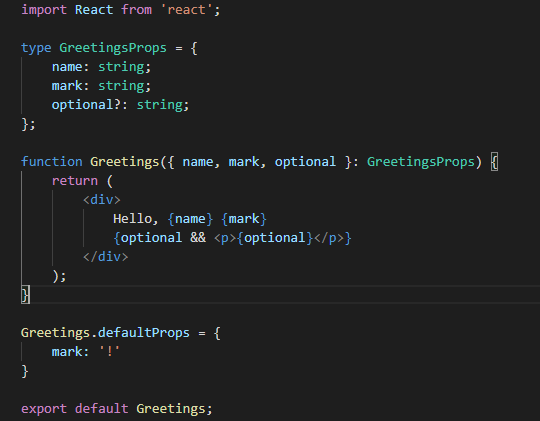This screenshot has width=540, height=421.
Task: Click the highlighted closing brace of the function
Action: pyautogui.click(x=25, y=295)
